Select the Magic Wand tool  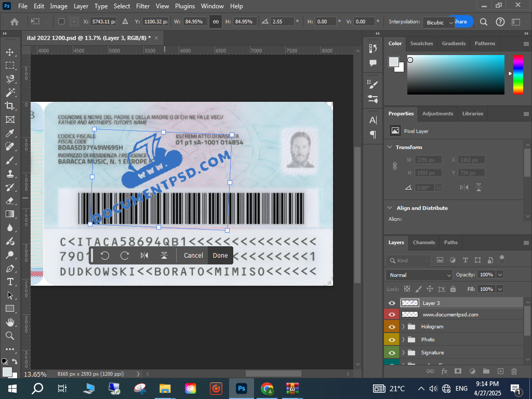[10, 92]
